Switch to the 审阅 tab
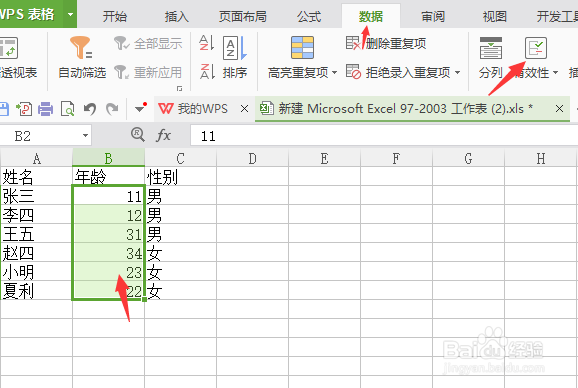Viewport: 578px width, 388px height. click(x=433, y=17)
